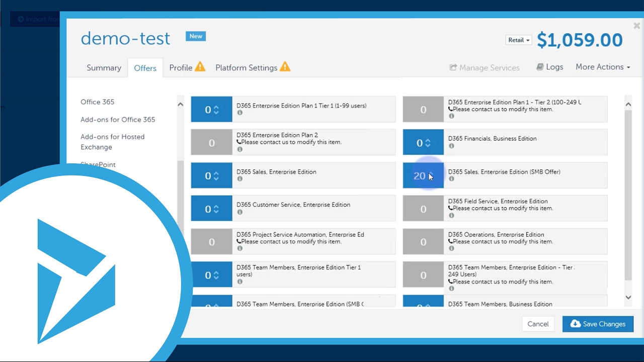The width and height of the screenshot is (644, 362).
Task: Open the More Actions dropdown
Action: (603, 67)
